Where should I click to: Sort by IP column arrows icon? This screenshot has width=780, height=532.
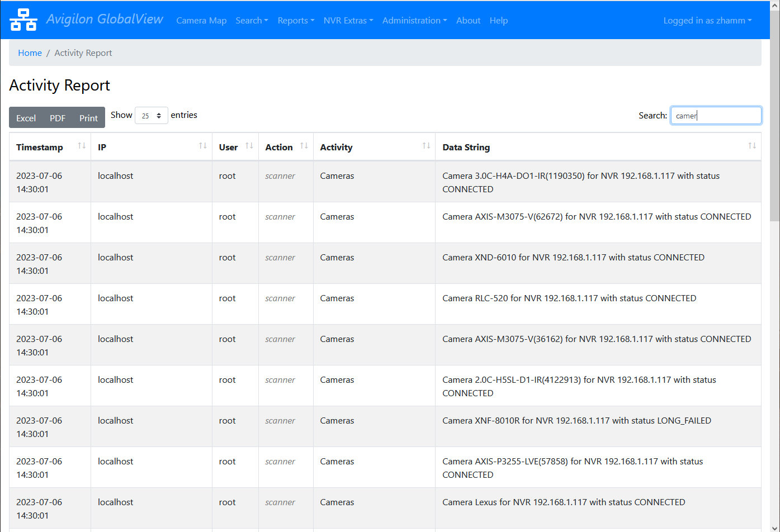tap(203, 146)
